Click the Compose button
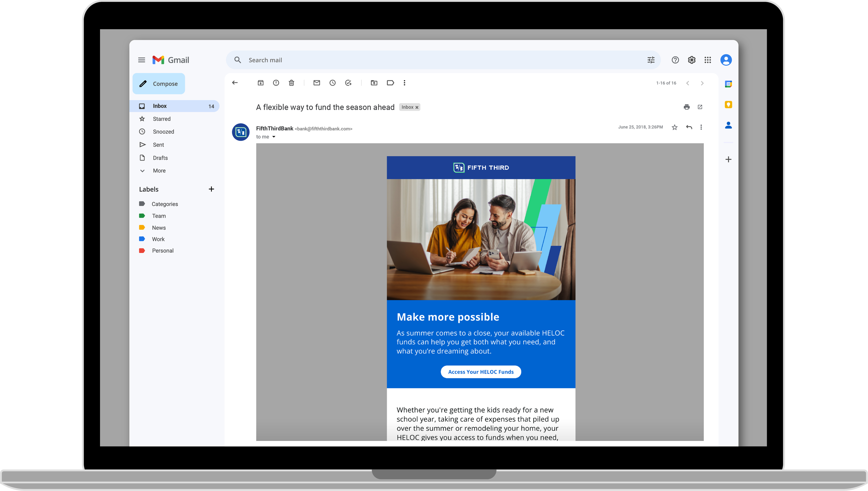Screen dimensions: 868x491 click(159, 84)
